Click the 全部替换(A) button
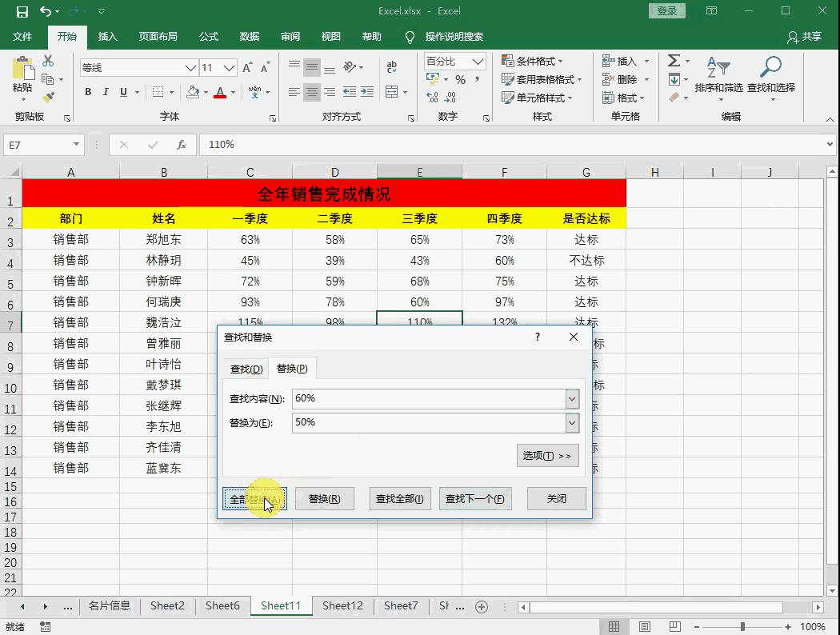Screen dimensions: 840x635 pyautogui.click(x=254, y=497)
